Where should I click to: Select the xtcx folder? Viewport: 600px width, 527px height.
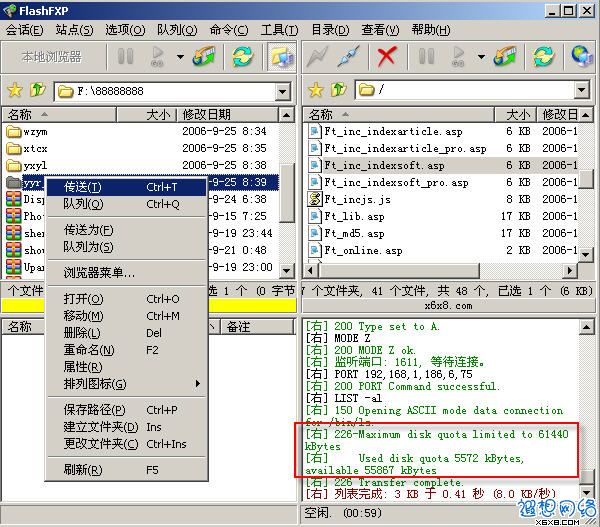(x=27, y=148)
